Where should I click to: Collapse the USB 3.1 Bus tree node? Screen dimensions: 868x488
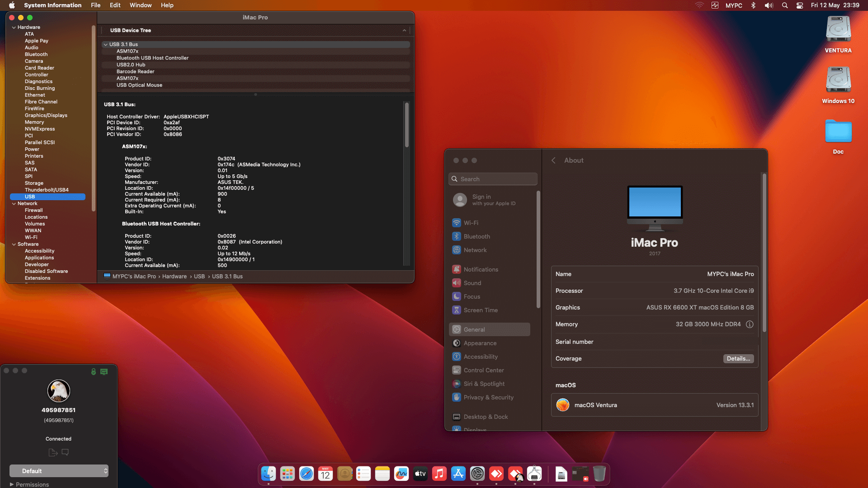[x=105, y=45]
